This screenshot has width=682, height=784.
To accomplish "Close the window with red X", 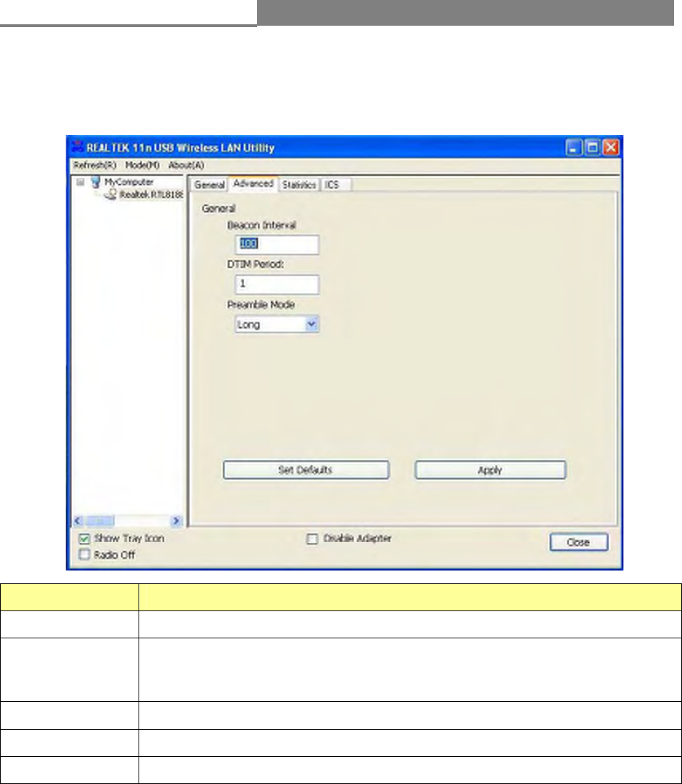I will (x=611, y=148).
